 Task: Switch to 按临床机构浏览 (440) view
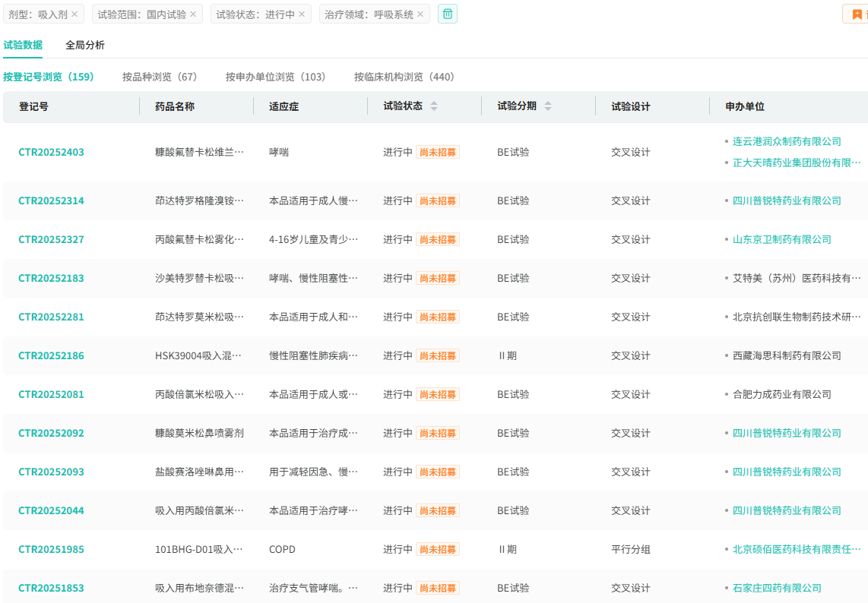click(404, 77)
